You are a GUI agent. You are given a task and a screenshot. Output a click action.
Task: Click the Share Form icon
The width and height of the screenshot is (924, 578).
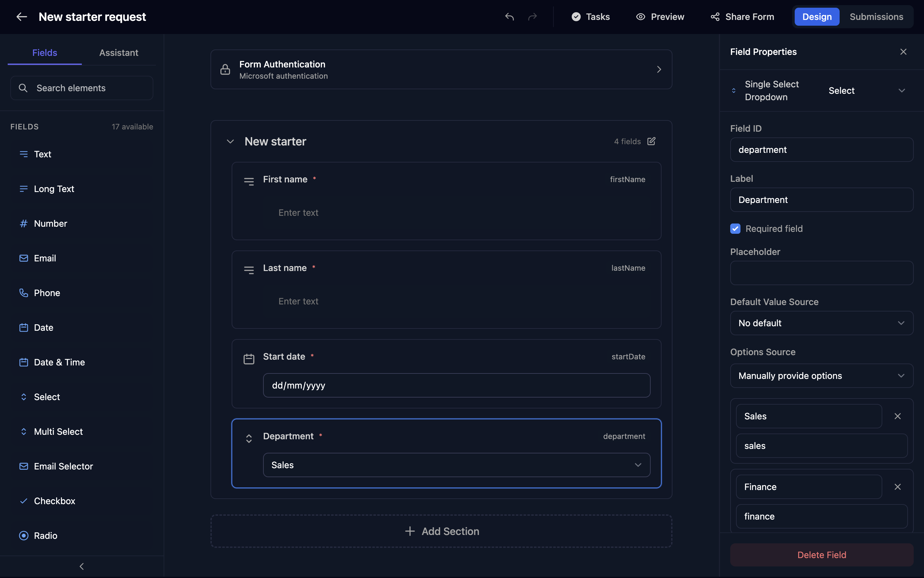[x=715, y=17]
